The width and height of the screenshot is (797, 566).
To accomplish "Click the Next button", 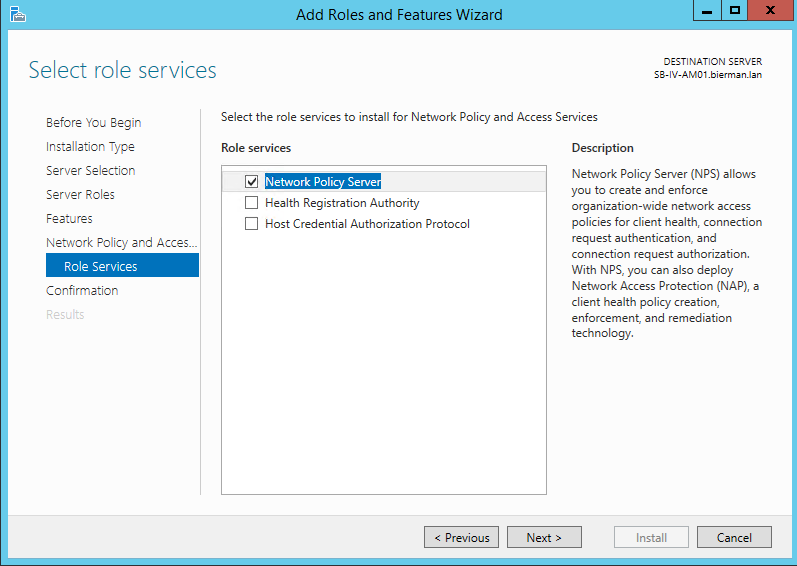I will (x=544, y=537).
